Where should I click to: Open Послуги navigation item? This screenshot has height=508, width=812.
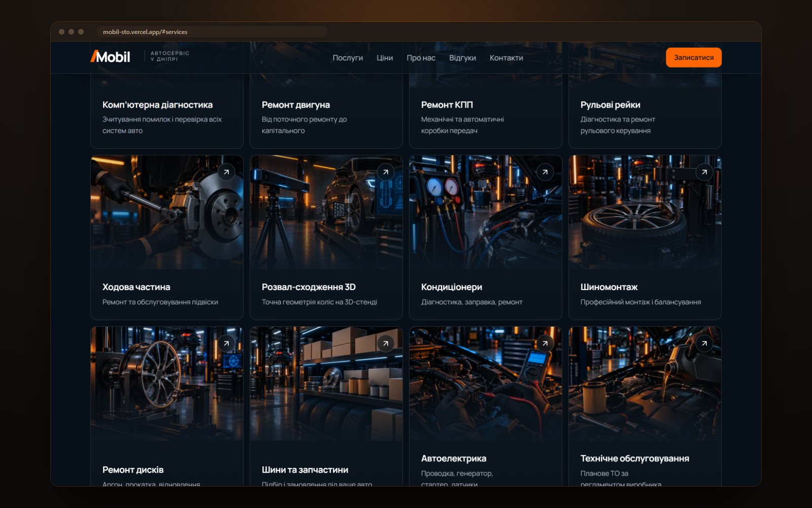click(348, 58)
